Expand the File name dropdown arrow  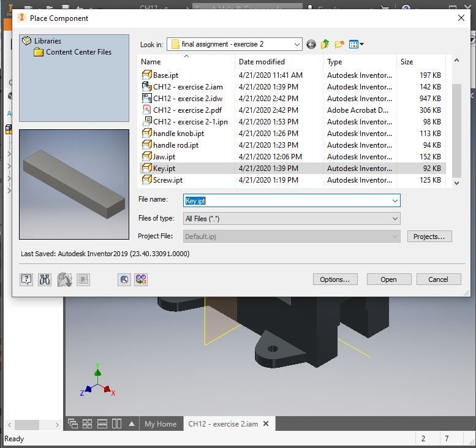395,201
